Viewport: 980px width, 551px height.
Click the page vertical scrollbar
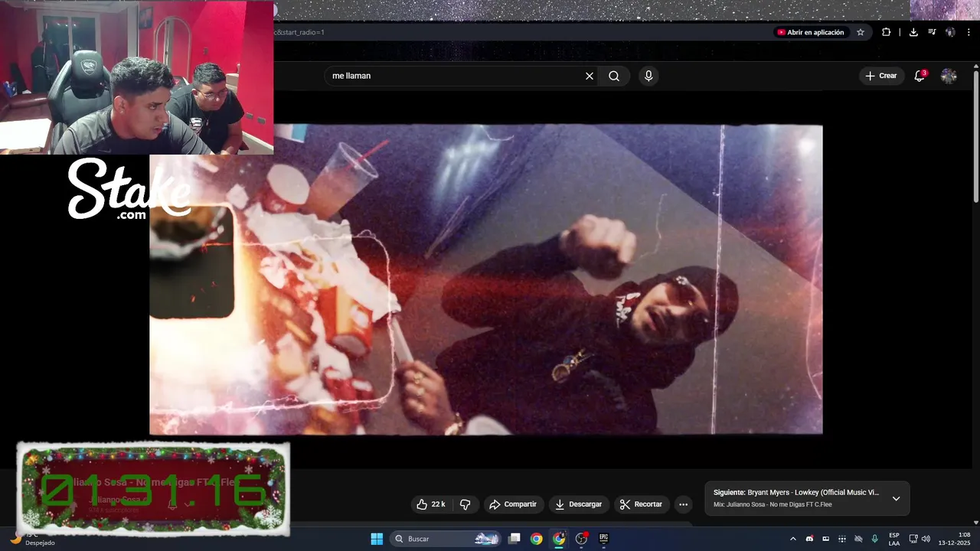(x=975, y=138)
